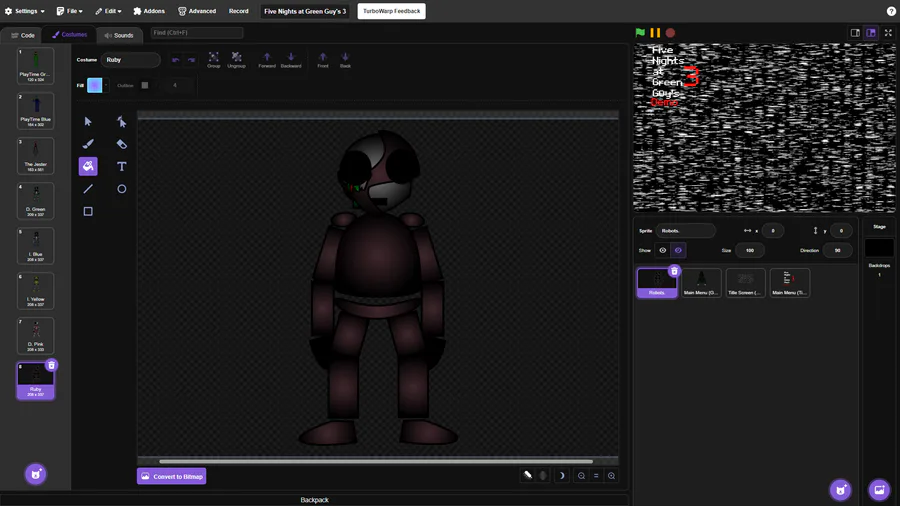
Task: Open the File dropdown menu
Action: (69, 11)
